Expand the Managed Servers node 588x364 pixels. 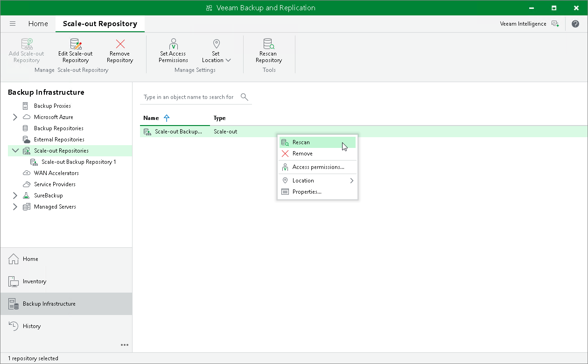[x=15, y=207]
